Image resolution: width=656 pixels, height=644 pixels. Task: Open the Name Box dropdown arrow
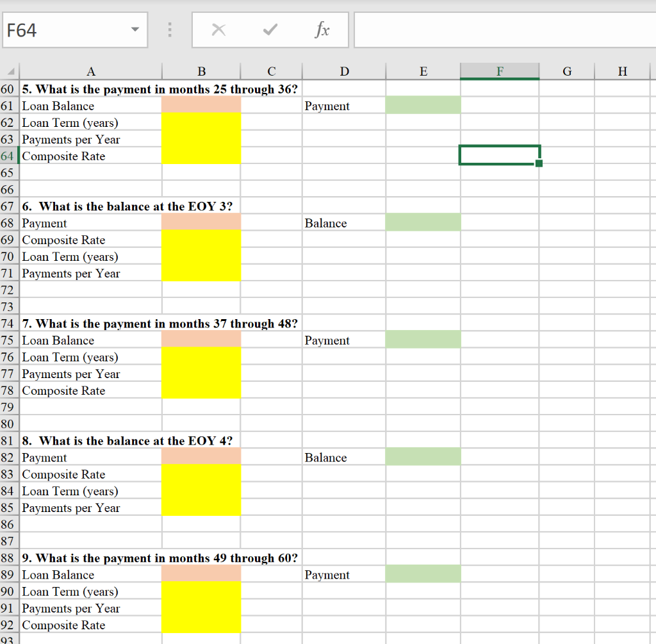pos(135,29)
